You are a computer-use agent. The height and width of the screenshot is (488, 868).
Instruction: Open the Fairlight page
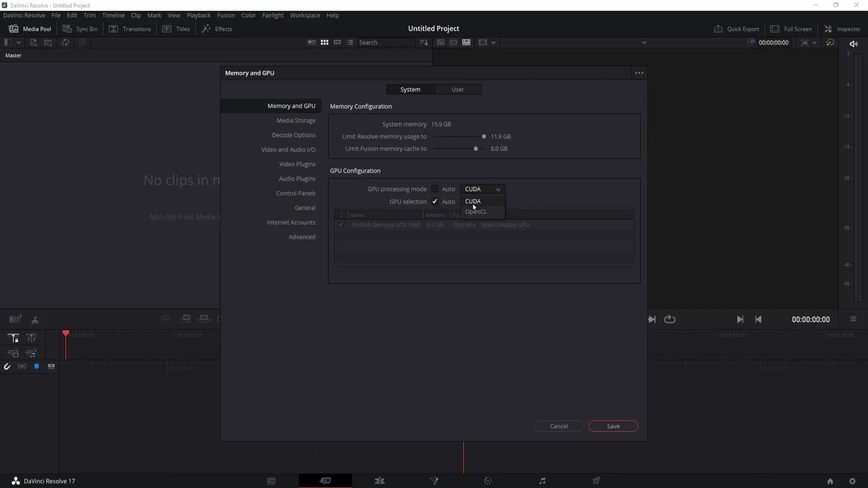click(542, 481)
